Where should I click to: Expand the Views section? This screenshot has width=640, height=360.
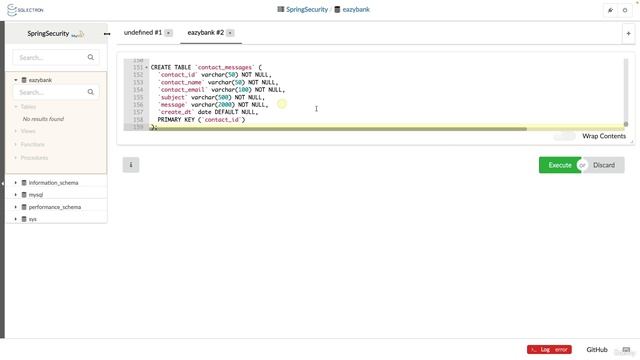point(16,131)
